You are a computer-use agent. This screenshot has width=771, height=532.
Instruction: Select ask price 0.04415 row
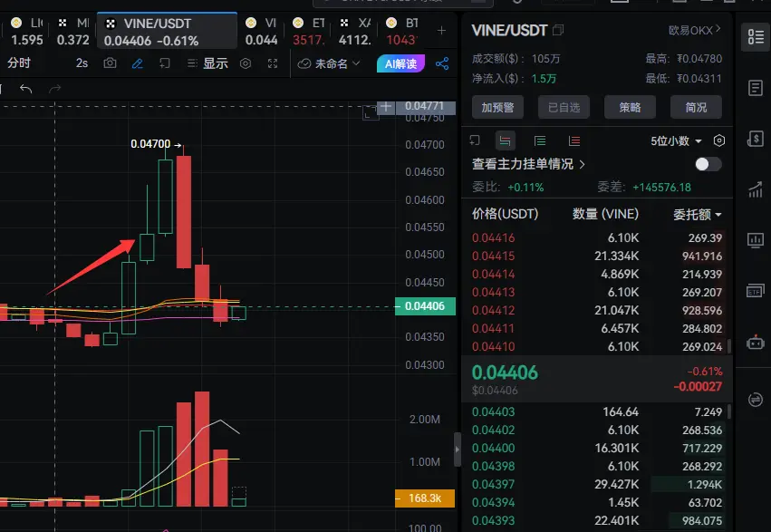point(597,256)
